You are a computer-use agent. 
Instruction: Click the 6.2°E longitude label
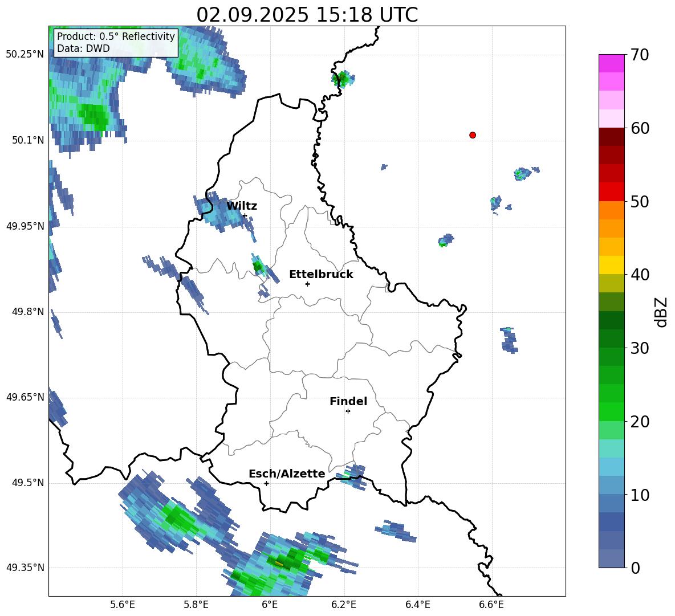[x=344, y=605]
